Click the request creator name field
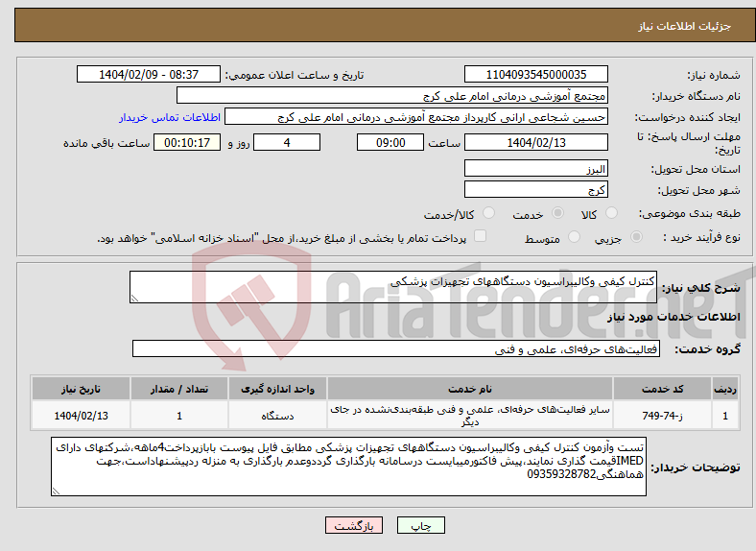 (x=416, y=117)
